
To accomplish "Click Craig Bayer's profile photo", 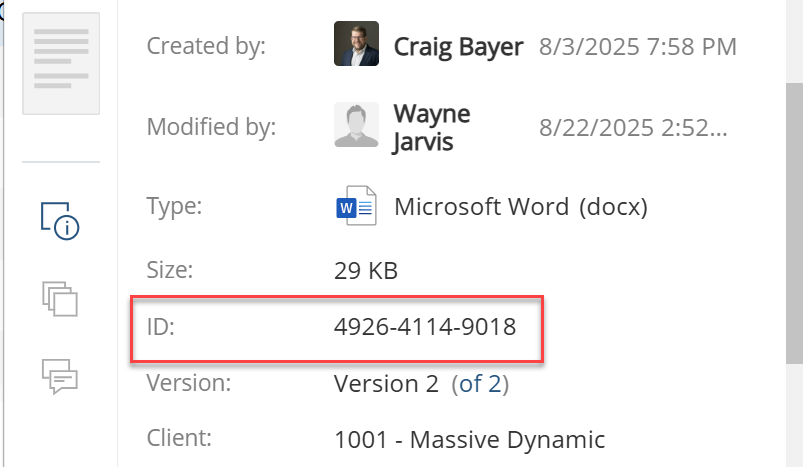I will pyautogui.click(x=356, y=45).
